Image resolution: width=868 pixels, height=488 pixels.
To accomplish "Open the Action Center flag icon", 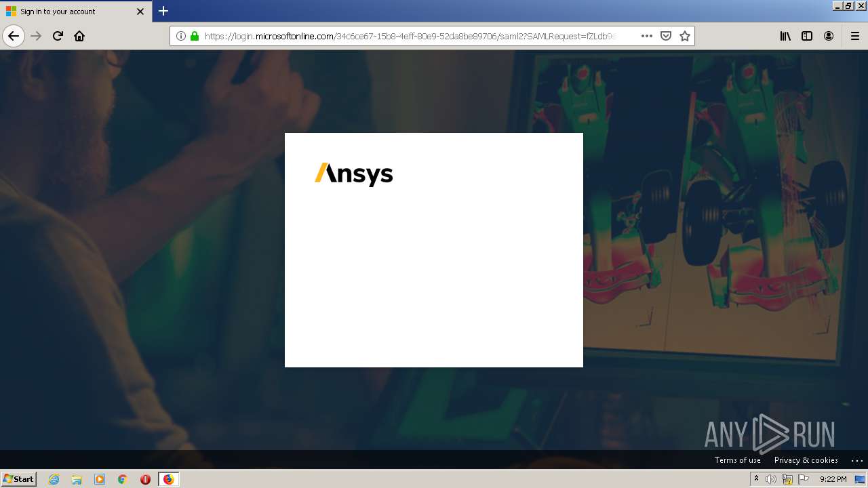I will (804, 479).
